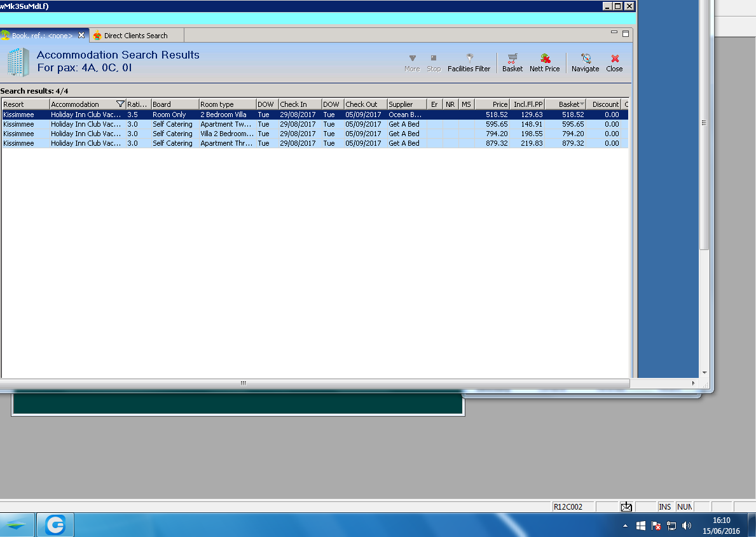The width and height of the screenshot is (756, 537).
Task: Click the mail icon in the status bar
Action: point(626,506)
